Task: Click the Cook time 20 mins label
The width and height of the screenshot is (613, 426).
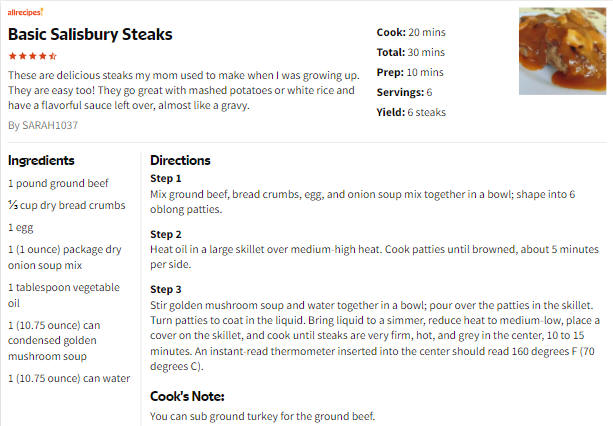Action: point(411,32)
